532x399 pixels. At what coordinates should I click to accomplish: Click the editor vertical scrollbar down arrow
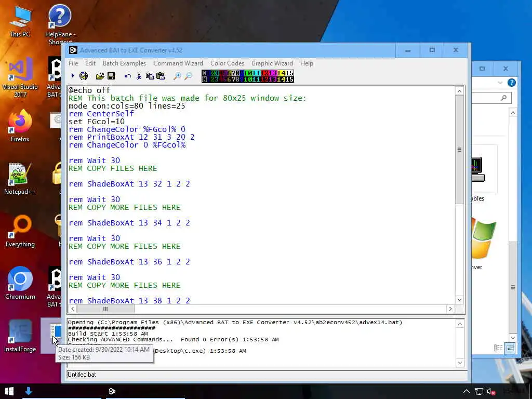tap(459, 300)
